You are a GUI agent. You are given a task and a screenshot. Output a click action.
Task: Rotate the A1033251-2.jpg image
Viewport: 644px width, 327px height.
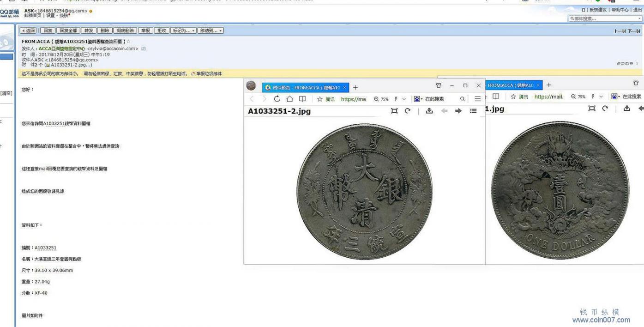pos(408,111)
